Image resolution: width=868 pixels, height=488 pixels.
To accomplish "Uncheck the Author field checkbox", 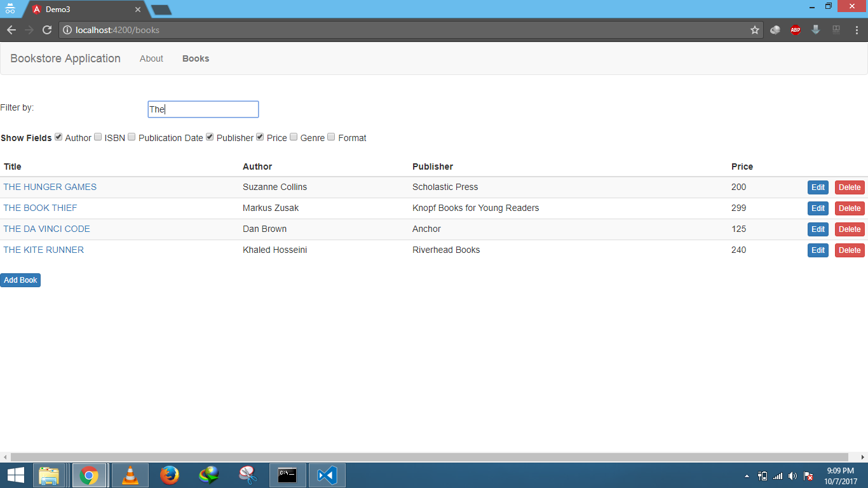I will click(58, 137).
